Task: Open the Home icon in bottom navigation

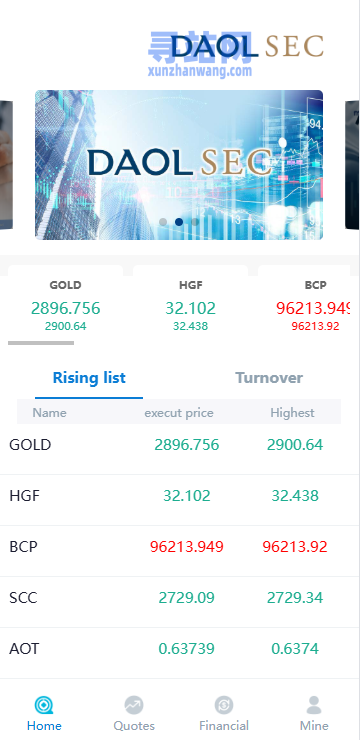Action: tap(44, 705)
